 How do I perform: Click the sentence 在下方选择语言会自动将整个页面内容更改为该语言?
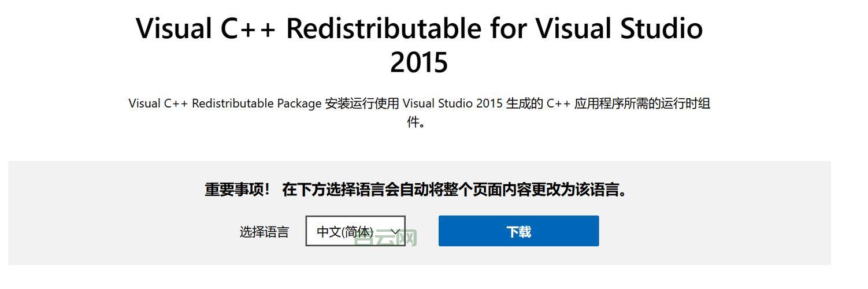454,190
